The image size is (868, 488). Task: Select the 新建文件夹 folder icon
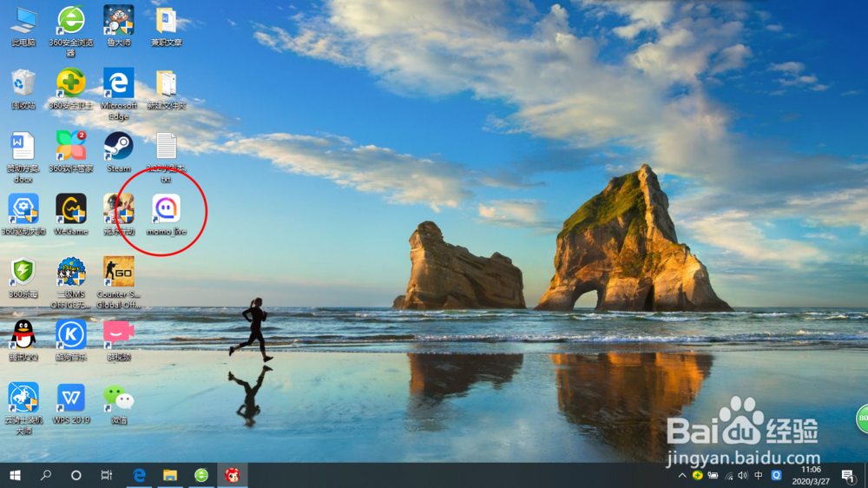click(x=166, y=89)
